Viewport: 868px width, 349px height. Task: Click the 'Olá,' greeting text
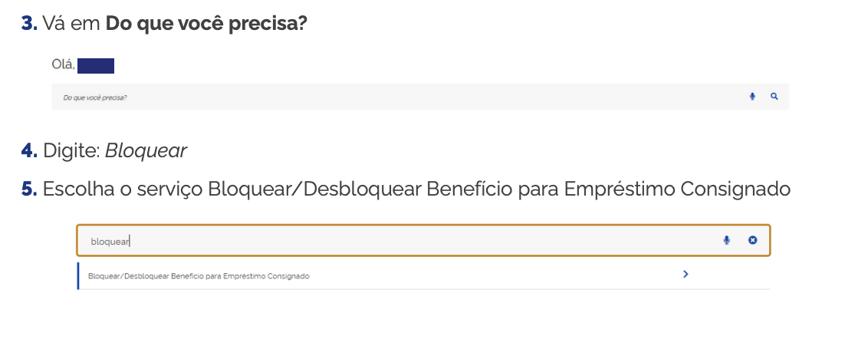(x=63, y=64)
